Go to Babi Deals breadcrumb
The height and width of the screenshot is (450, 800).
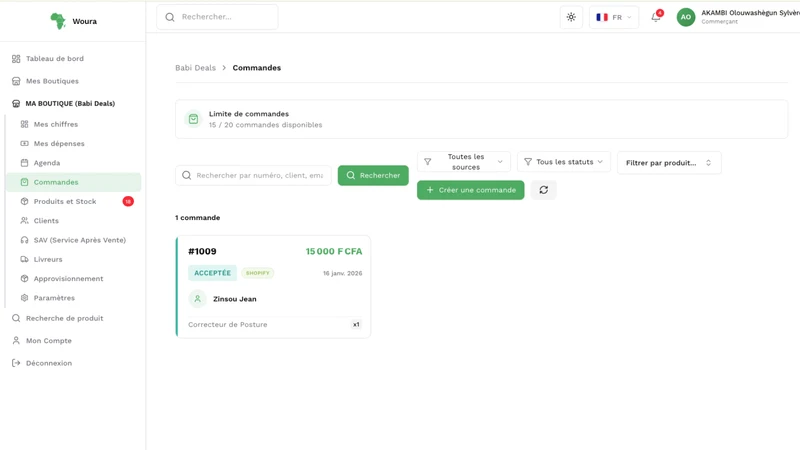pos(195,68)
